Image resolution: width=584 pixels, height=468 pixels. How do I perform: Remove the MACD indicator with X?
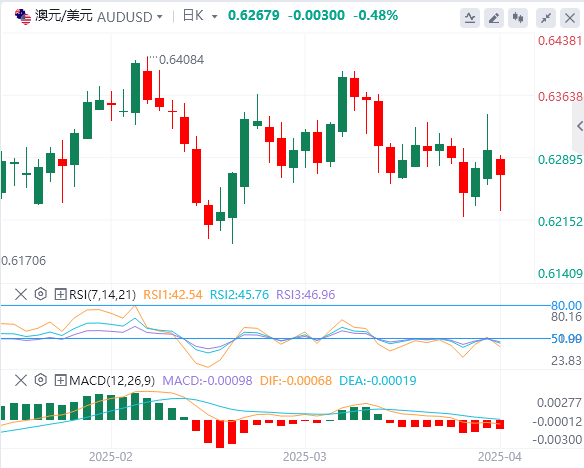coord(21,380)
